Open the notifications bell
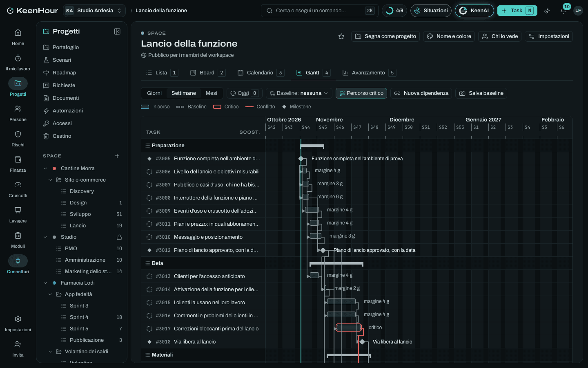588x368 pixels. point(563,11)
